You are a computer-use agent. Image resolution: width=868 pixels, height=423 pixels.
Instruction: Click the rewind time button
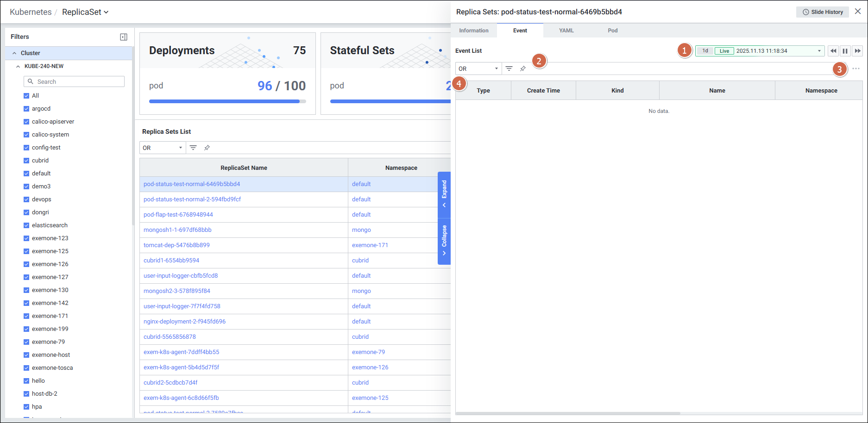point(833,51)
